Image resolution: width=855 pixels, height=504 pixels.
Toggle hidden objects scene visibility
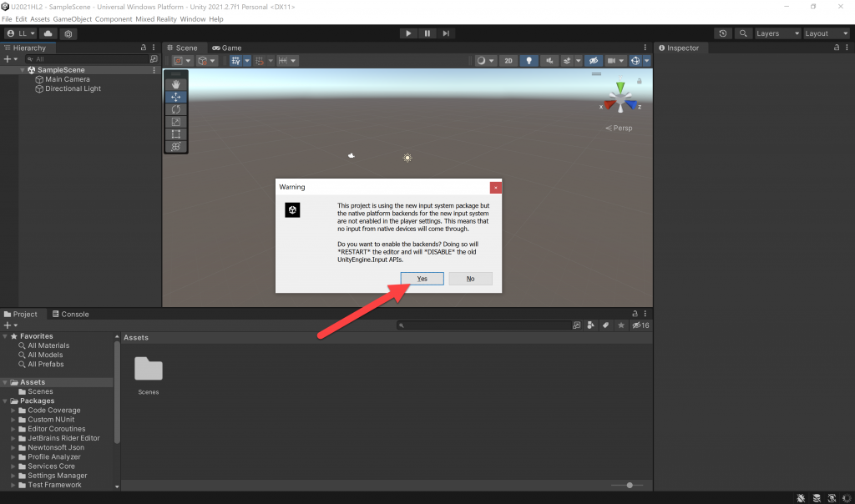594,60
